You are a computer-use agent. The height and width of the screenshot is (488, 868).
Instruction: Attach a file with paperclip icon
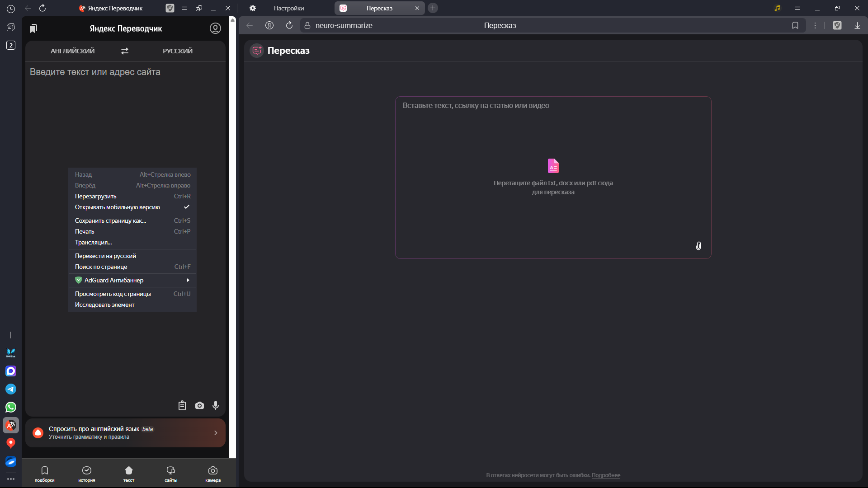(x=698, y=246)
